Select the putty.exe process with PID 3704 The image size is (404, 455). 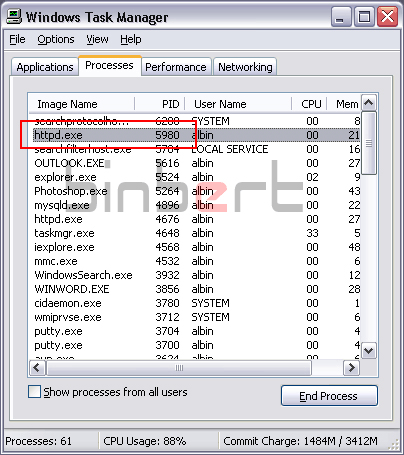[196, 331]
